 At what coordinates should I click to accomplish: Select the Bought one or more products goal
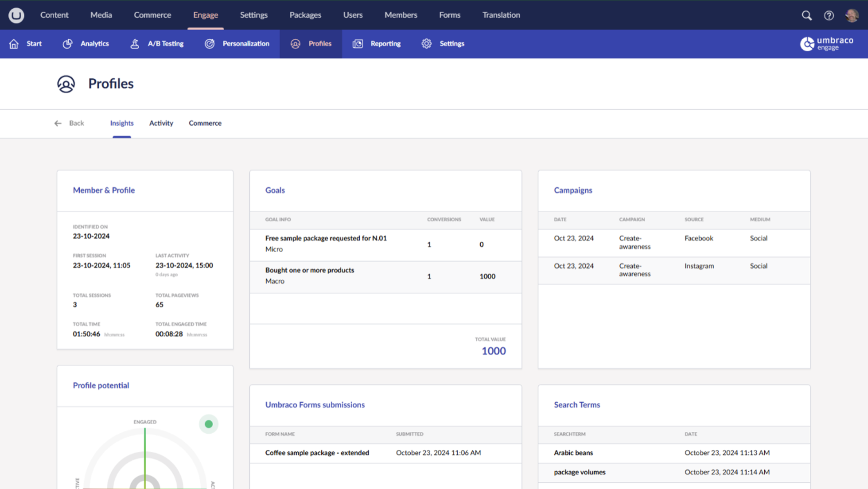[385, 277]
